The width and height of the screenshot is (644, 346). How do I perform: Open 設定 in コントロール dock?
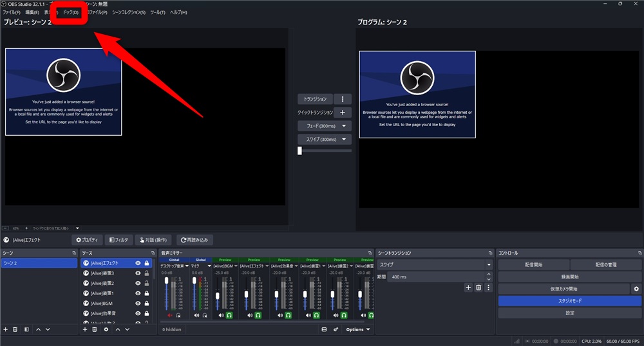(x=570, y=313)
